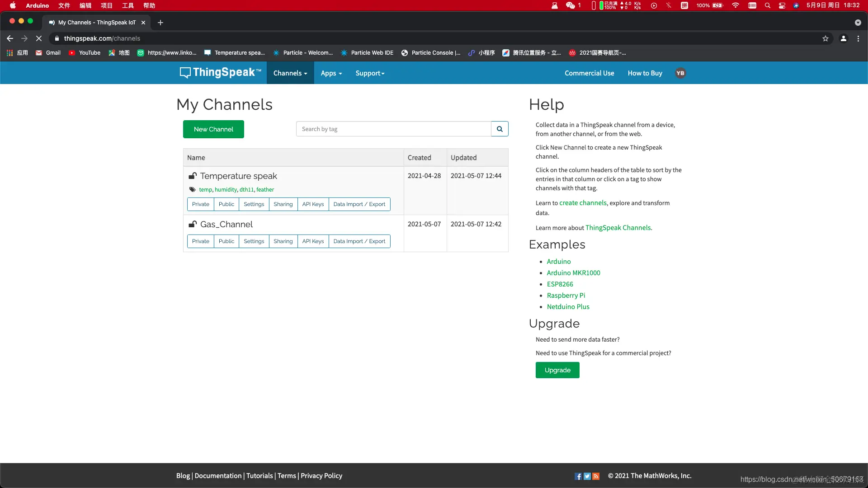This screenshot has height=488, width=868.
Task: Focus the Search by tag field
Action: click(x=393, y=129)
